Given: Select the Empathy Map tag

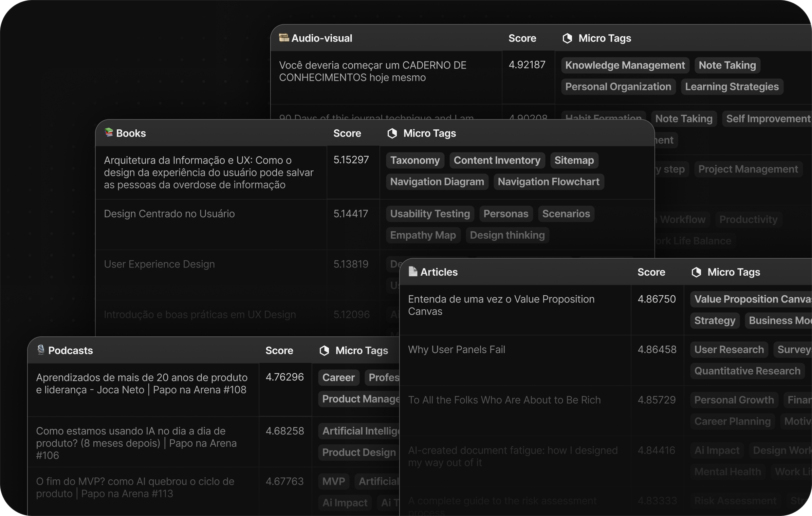Looking at the screenshot, I should click(x=423, y=235).
